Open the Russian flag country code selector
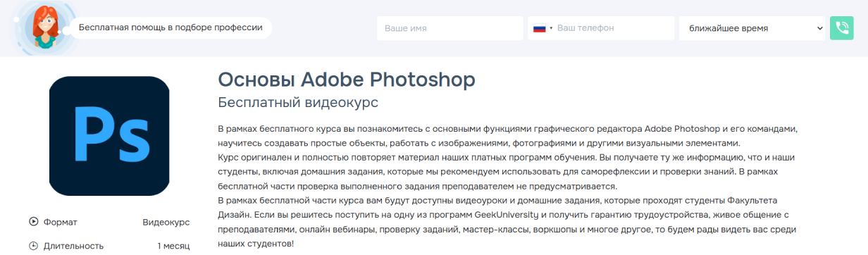868x255 pixels. pos(542,28)
